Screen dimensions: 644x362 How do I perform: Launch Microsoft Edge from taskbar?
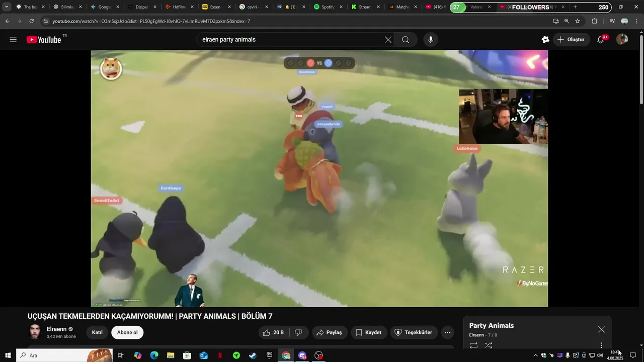154,355
